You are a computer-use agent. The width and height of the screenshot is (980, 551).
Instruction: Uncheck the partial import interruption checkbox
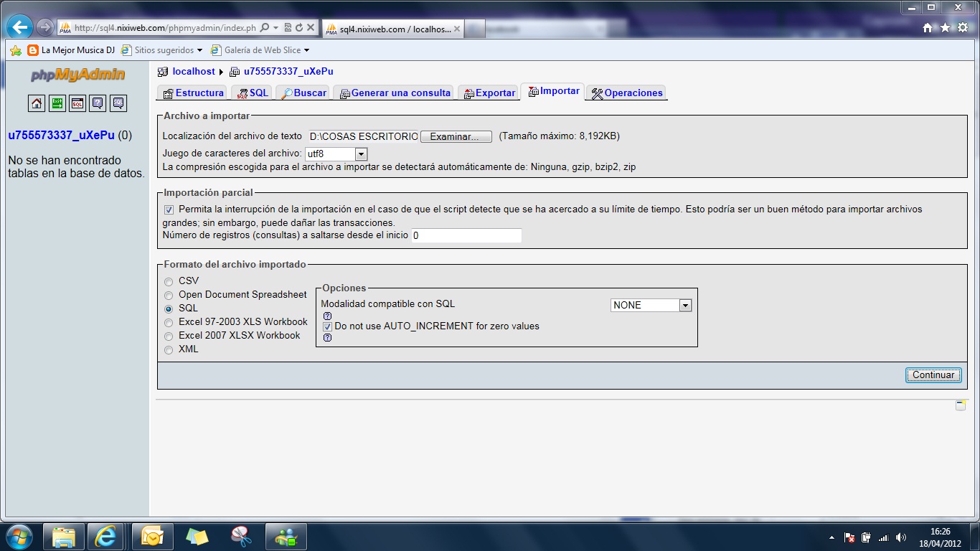[x=169, y=209]
